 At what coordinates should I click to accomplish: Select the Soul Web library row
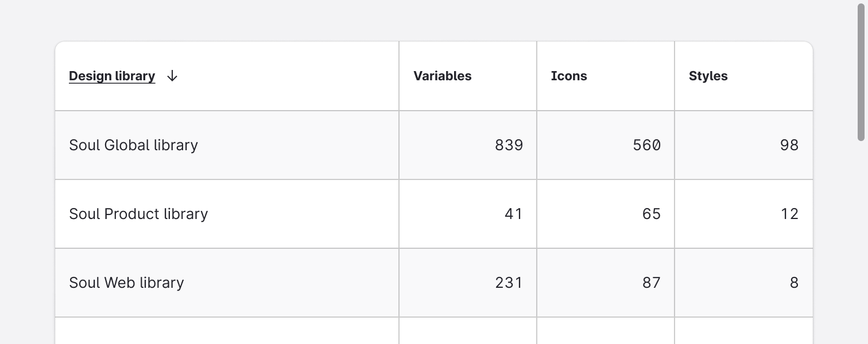(x=126, y=283)
